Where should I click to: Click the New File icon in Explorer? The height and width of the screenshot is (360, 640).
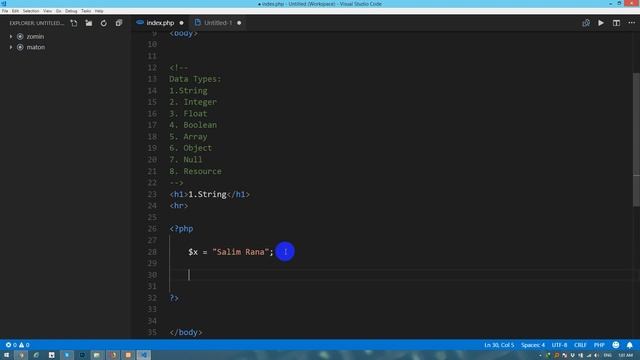click(x=74, y=23)
